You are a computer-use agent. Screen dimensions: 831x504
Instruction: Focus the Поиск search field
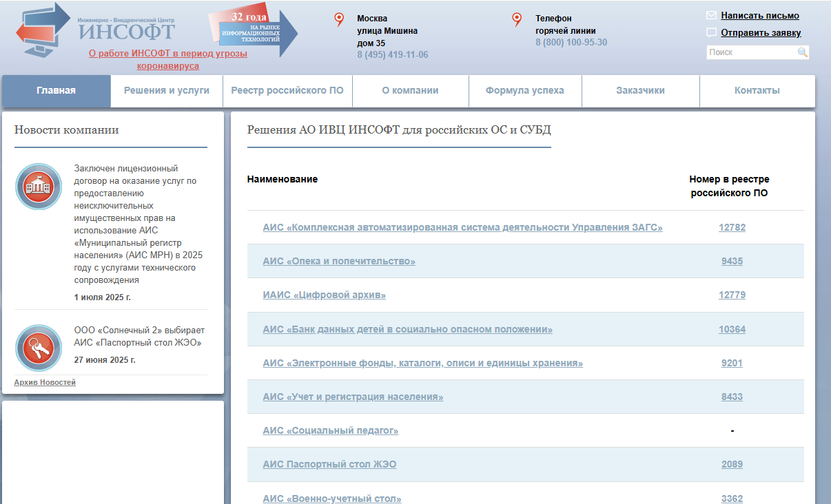pos(751,52)
